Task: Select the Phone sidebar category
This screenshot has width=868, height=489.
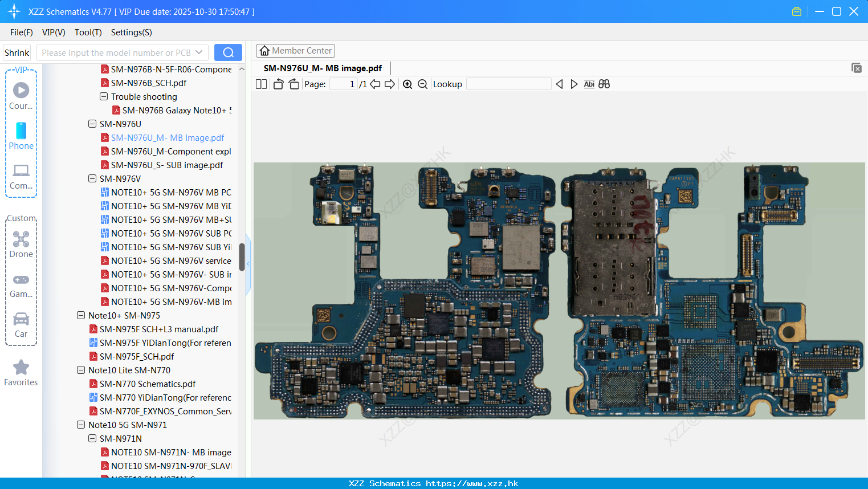Action: pyautogui.click(x=21, y=136)
